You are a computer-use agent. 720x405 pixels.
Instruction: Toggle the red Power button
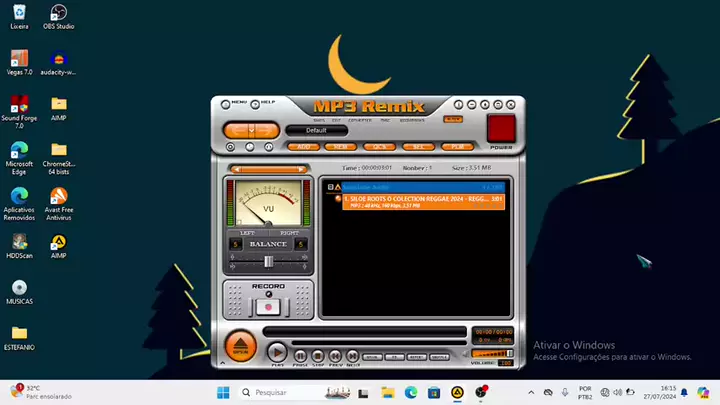500,129
